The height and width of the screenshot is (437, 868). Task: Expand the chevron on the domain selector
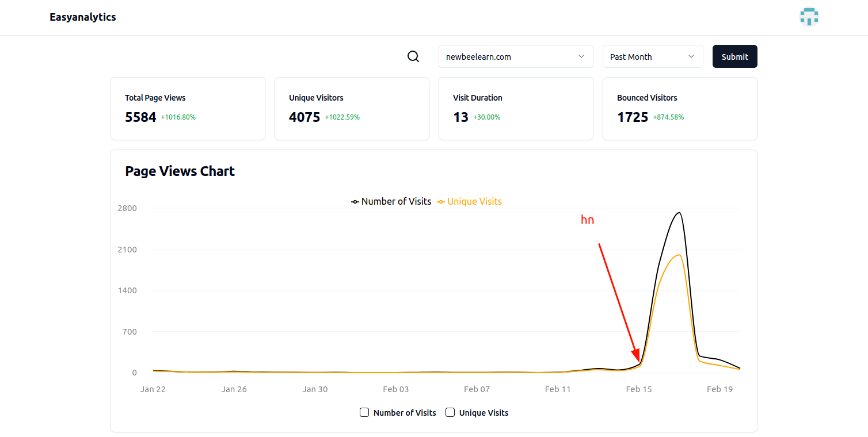[x=581, y=56]
